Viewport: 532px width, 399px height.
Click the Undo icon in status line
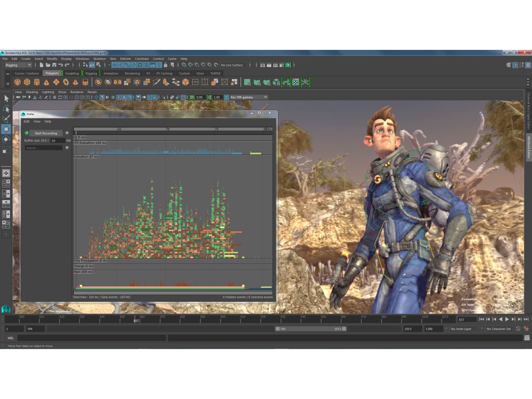[x=61, y=65]
